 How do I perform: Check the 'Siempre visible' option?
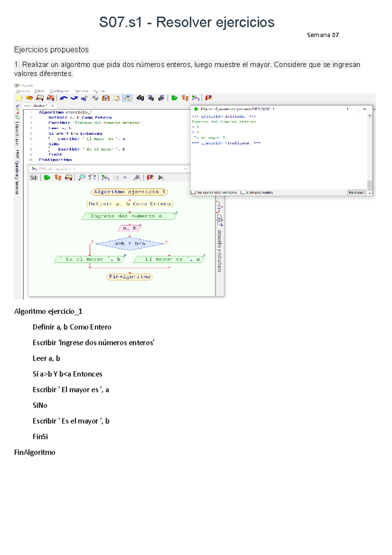[x=243, y=193]
